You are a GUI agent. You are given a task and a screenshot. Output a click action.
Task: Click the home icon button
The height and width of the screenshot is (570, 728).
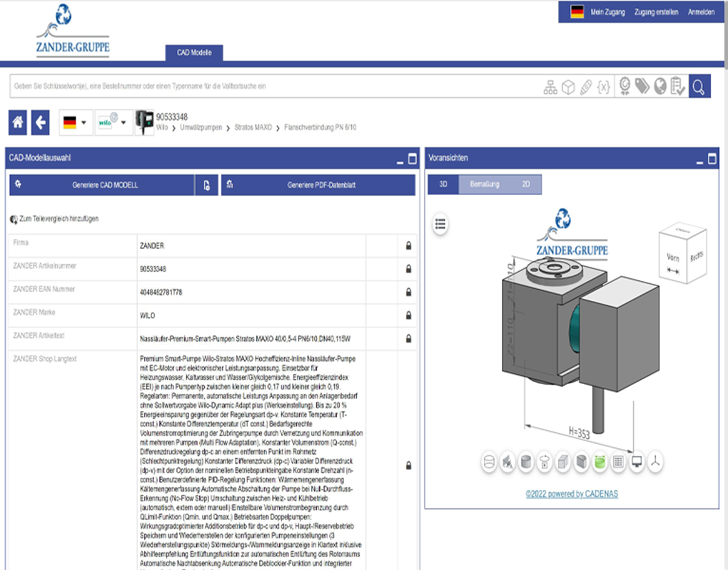(x=18, y=123)
